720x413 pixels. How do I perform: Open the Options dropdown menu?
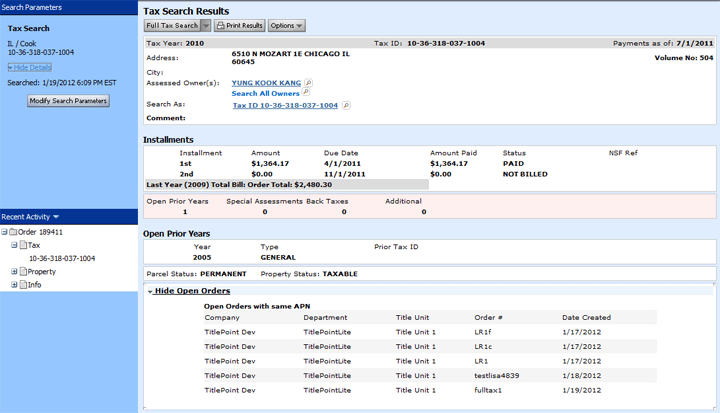click(286, 25)
